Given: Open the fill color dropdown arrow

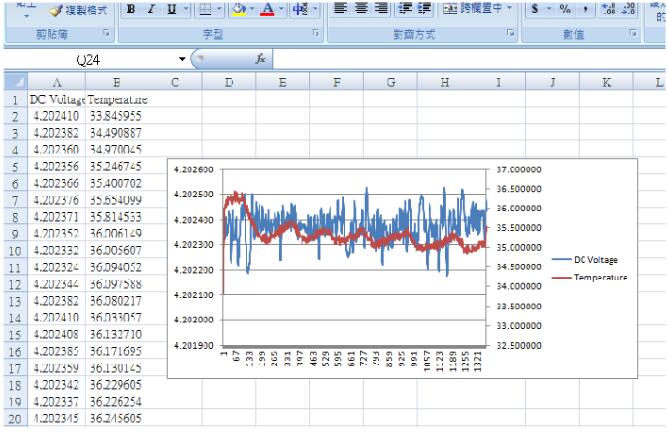Looking at the screenshot, I should pos(252,9).
